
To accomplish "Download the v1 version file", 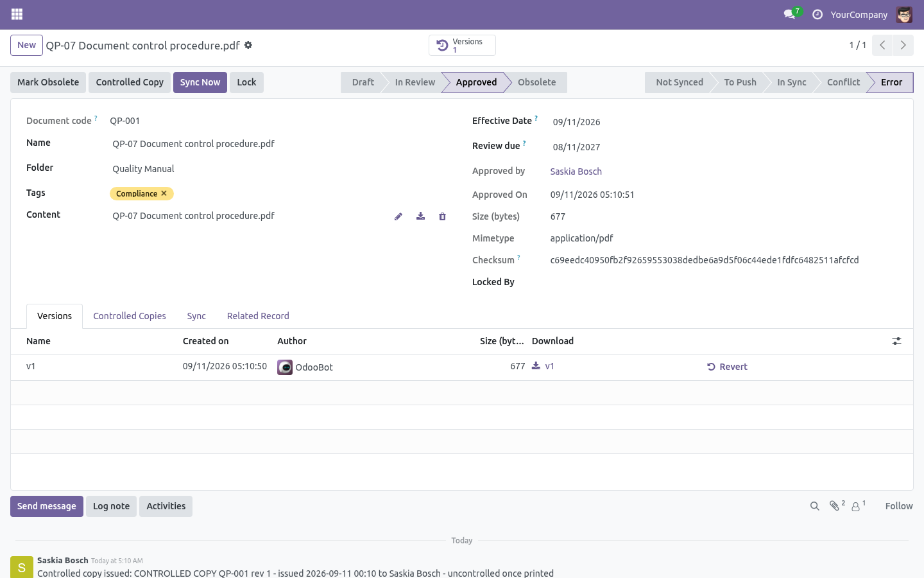I will point(543,366).
